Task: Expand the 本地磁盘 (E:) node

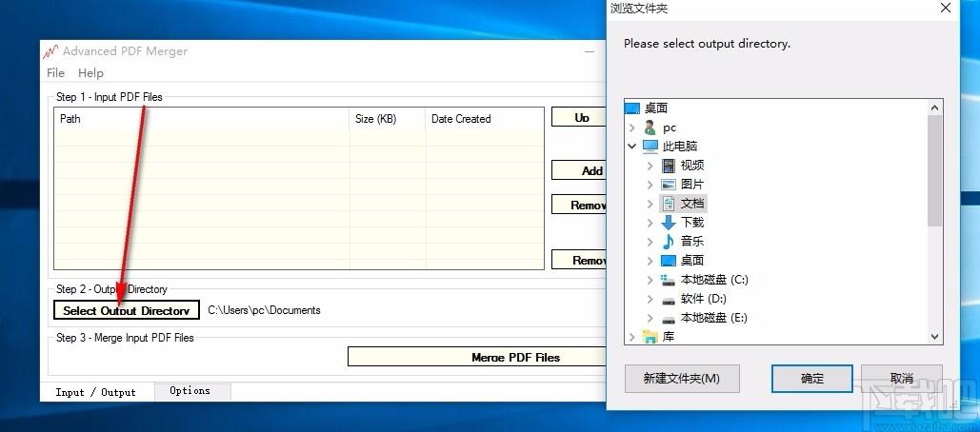Action: point(650,318)
